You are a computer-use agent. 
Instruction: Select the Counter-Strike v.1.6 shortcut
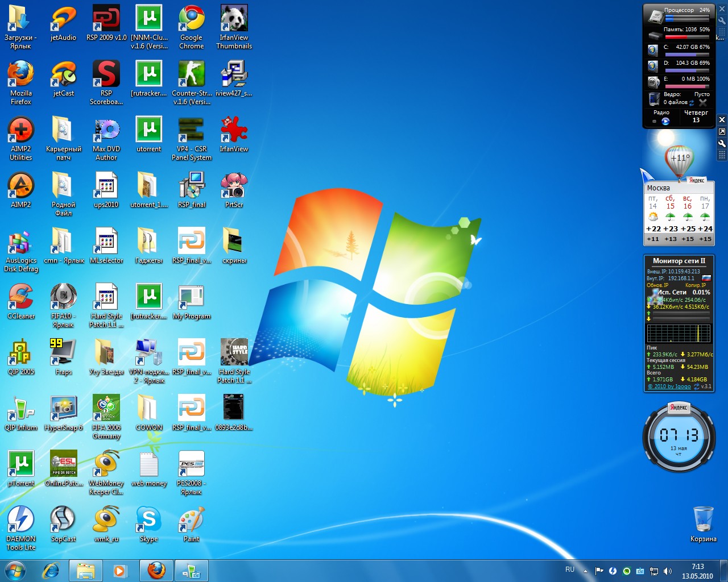coord(192,82)
